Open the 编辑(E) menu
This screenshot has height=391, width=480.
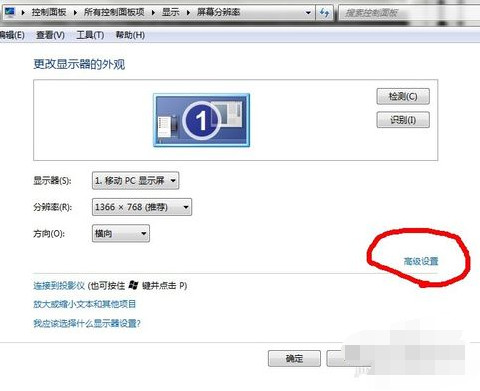point(12,35)
